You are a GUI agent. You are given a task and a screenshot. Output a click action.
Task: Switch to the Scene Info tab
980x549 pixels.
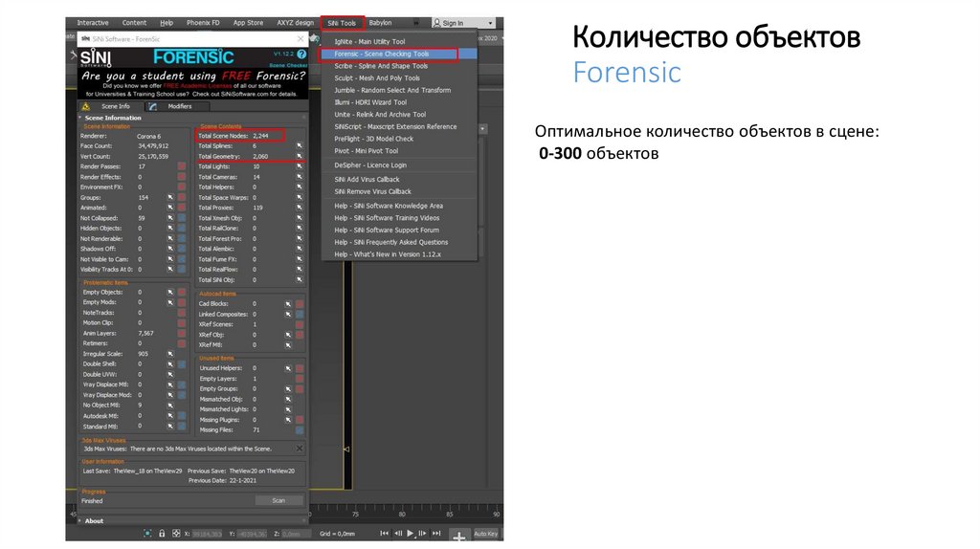[111, 107]
